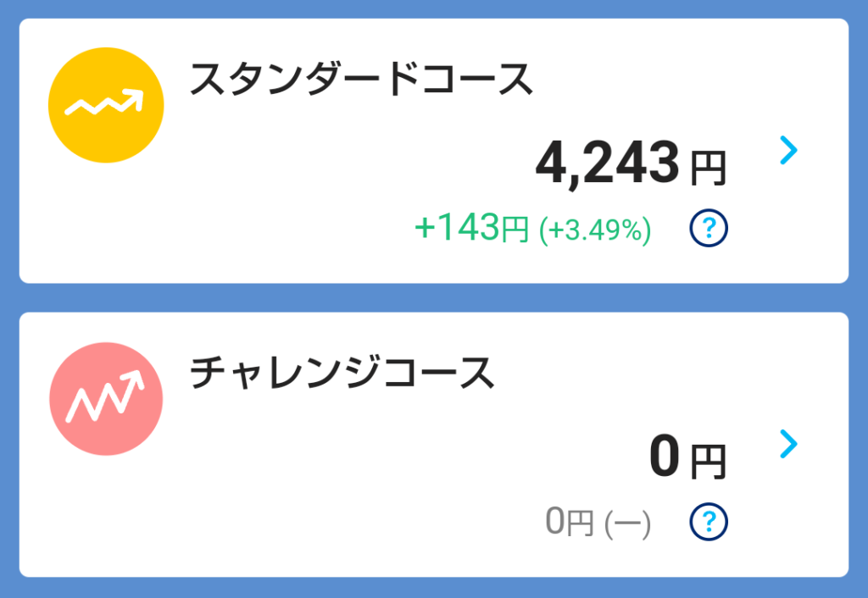This screenshot has height=598, width=868.
Task: Tap the 0円 Challenge Course balance
Action: [x=687, y=458]
